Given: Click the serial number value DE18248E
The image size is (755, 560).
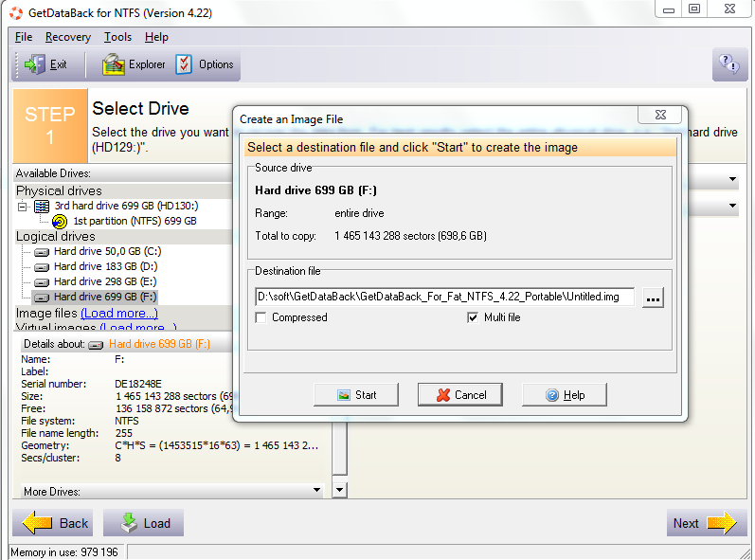Looking at the screenshot, I should 138,384.
